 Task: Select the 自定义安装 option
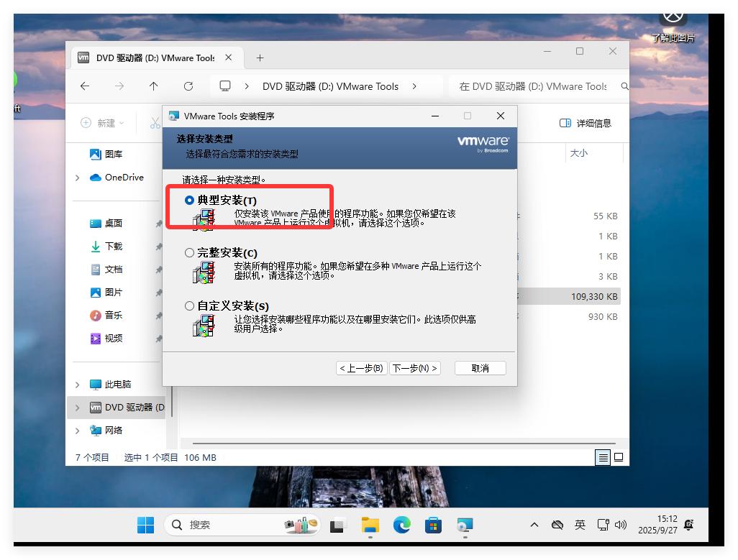click(188, 306)
